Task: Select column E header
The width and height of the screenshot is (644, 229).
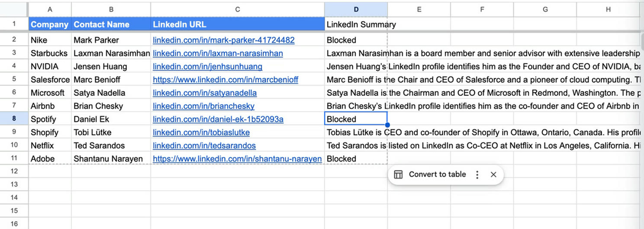Action: (x=419, y=9)
